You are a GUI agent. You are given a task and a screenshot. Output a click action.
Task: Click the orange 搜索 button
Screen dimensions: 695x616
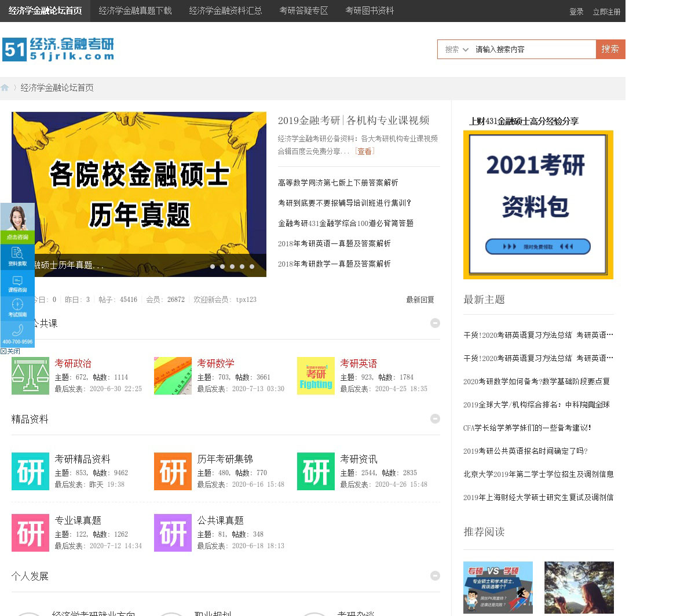610,49
